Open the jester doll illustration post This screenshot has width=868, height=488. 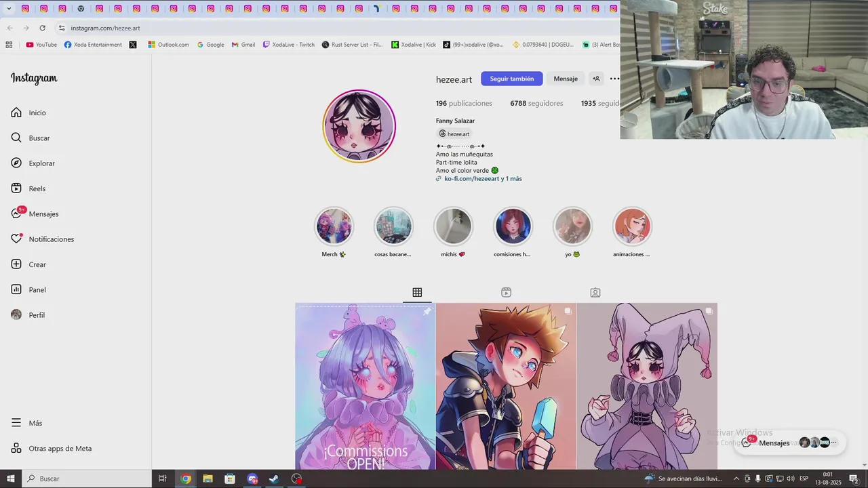pyautogui.click(x=647, y=386)
